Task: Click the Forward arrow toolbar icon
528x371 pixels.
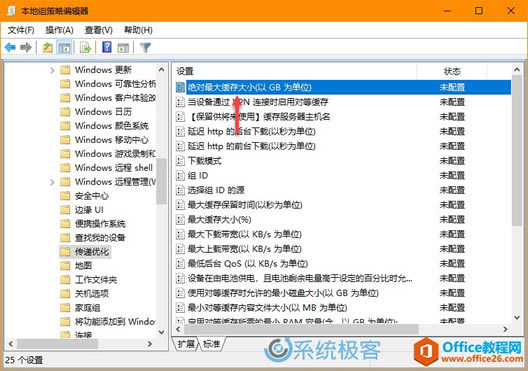Action: coord(26,47)
